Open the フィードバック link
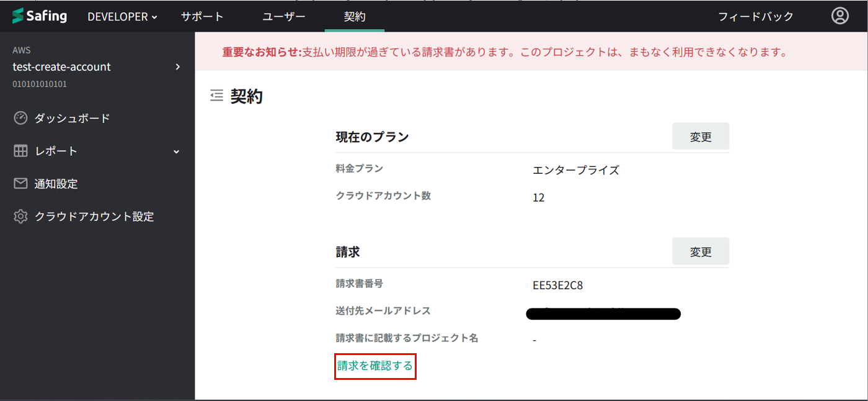This screenshot has height=401, width=868. (756, 17)
